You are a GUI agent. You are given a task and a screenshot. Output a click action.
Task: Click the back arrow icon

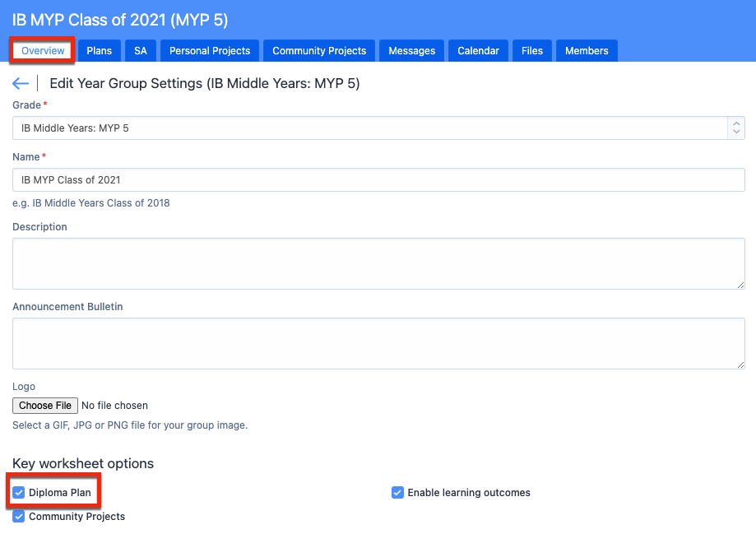21,83
